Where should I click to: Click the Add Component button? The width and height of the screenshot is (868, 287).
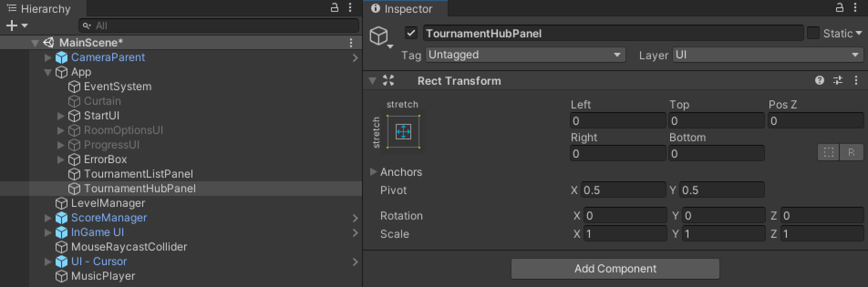pos(615,269)
